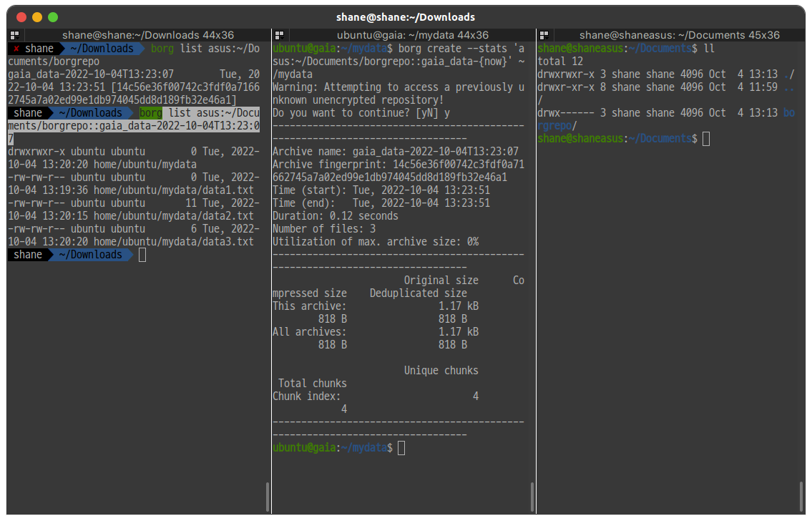
Task: Click the 'Time (end)' line
Action: [381, 203]
